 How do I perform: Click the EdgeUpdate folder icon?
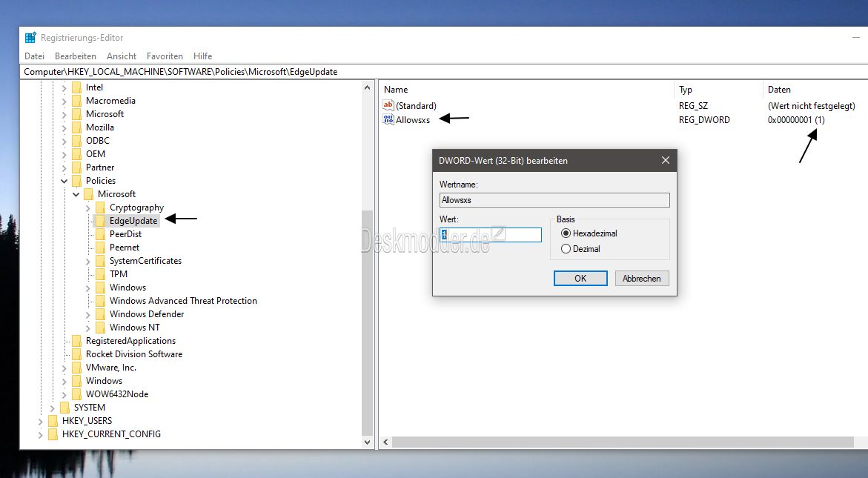click(100, 221)
